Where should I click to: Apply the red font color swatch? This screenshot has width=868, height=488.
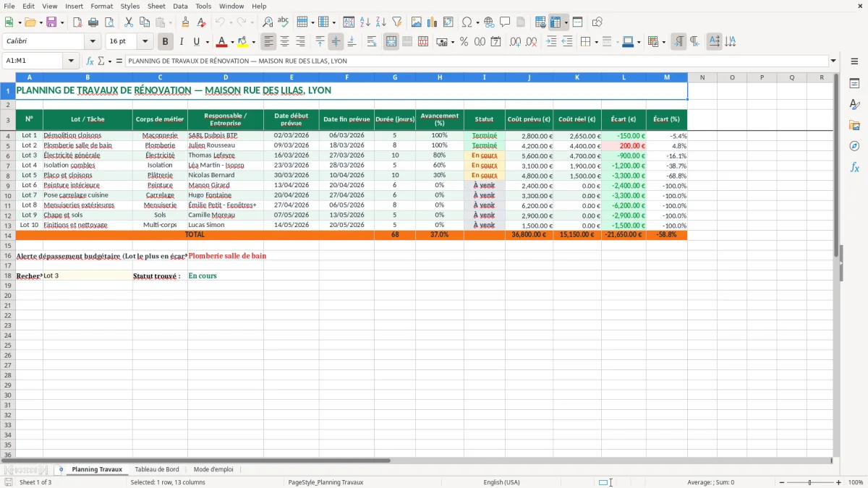tap(223, 42)
